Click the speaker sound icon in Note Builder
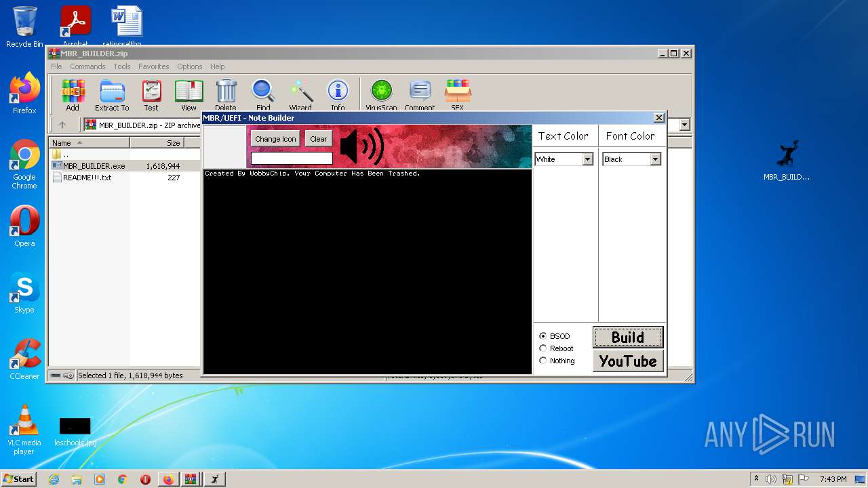Viewport: 868px width, 488px height. pos(361,146)
